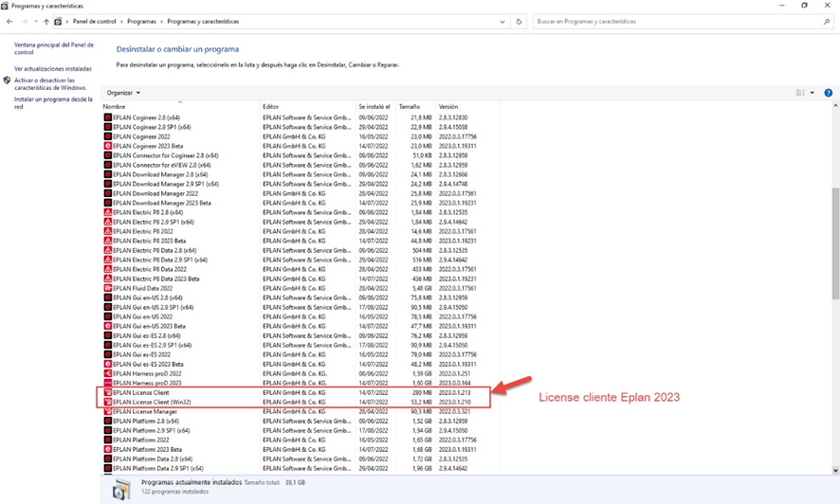Screen dimensions: 840x504
Task: Click the EPLAN Harness proD 2023 icon
Action: [107, 382]
